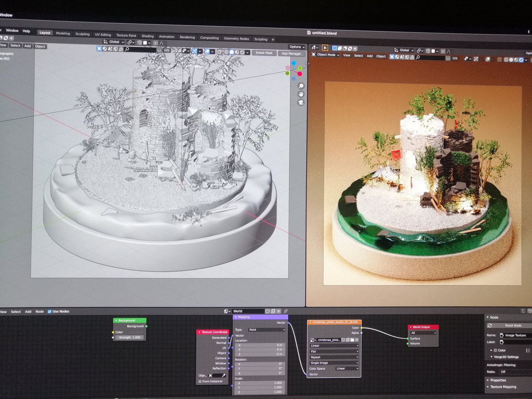Switch to the Shading workspace tab
This screenshot has height=399, width=532.
tap(148, 36)
